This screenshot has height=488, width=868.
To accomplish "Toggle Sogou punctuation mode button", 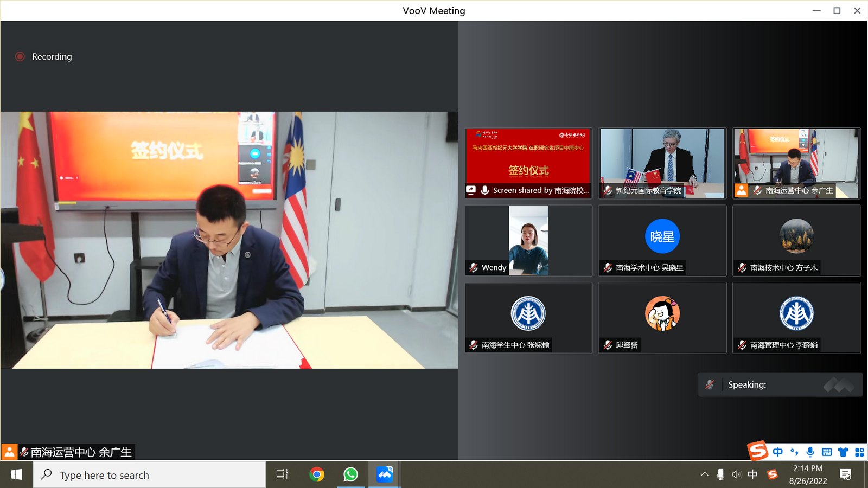I will pyautogui.click(x=794, y=452).
